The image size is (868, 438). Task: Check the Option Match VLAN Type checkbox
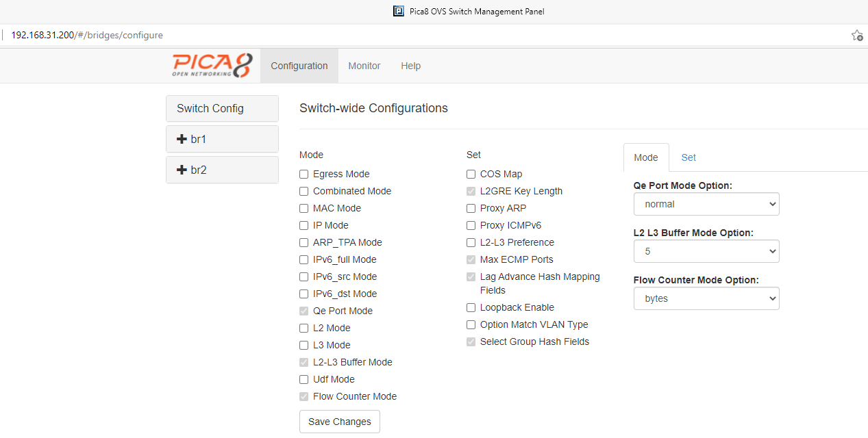click(x=471, y=325)
